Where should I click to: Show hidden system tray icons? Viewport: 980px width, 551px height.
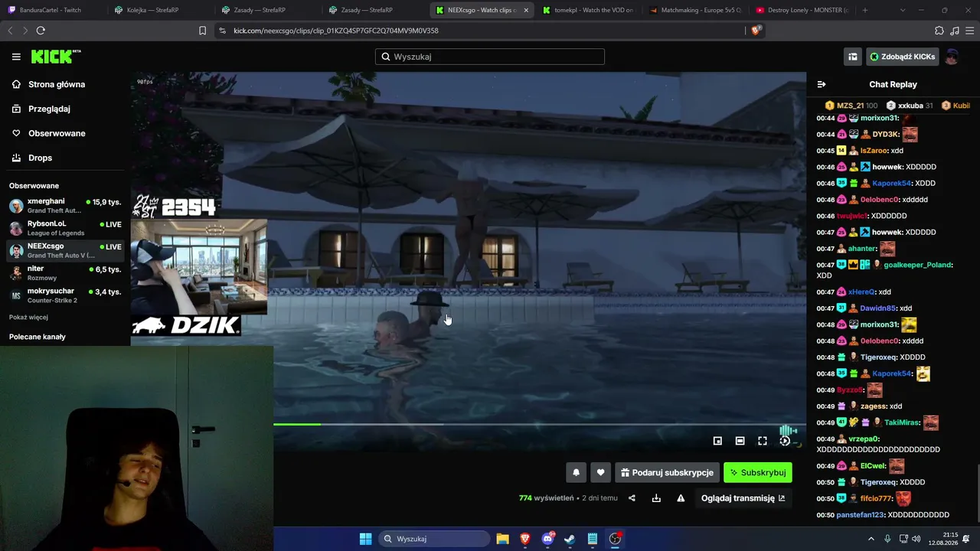click(871, 539)
